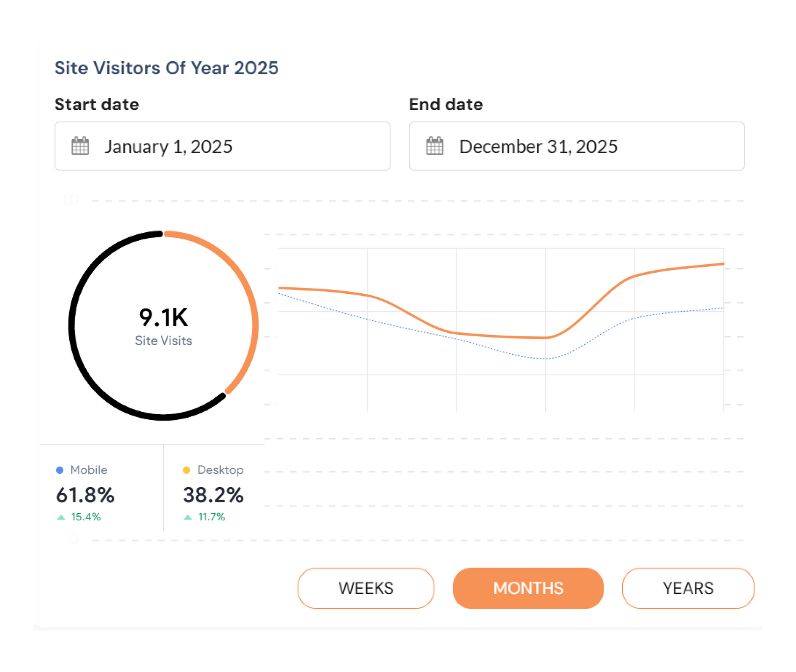The width and height of the screenshot is (796, 672).
Task: Open the Start date picker field
Action: [222, 146]
